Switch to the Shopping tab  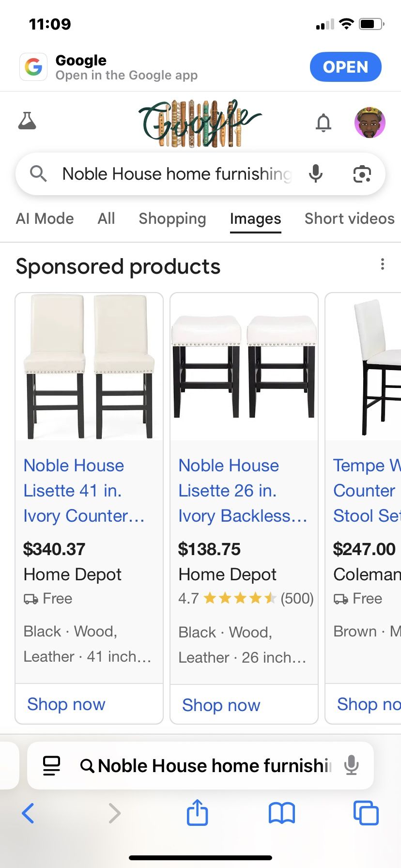(x=172, y=218)
